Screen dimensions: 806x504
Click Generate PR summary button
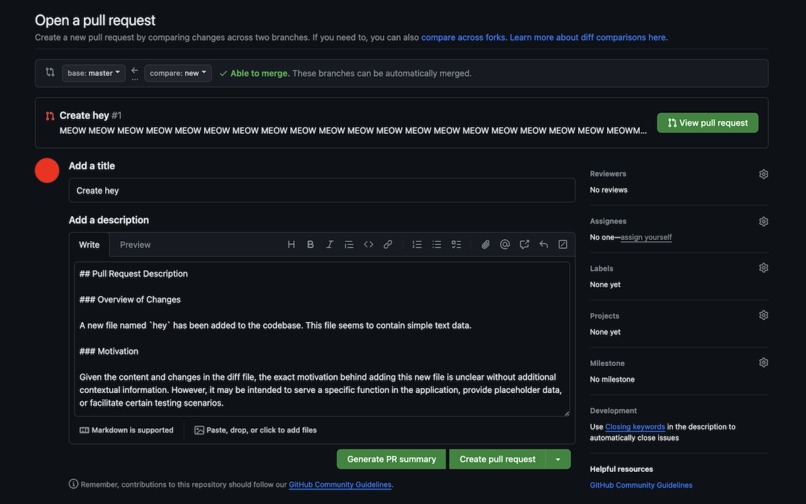click(391, 459)
